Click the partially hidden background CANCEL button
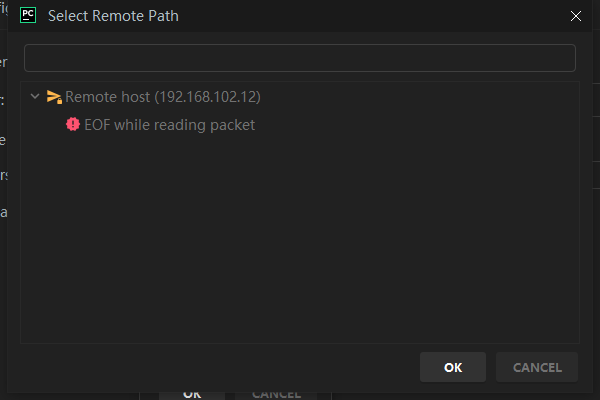This screenshot has height=400, width=600. (275, 394)
